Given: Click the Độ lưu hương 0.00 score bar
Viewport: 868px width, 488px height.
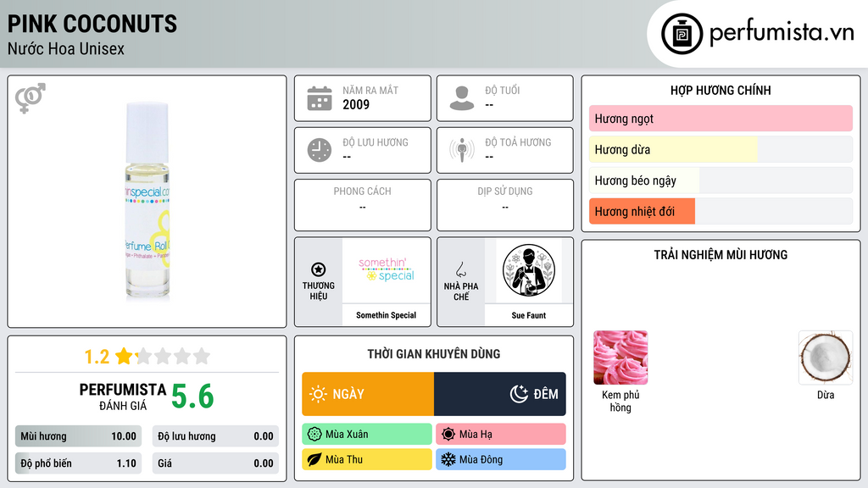Looking at the screenshot, I should click(215, 436).
